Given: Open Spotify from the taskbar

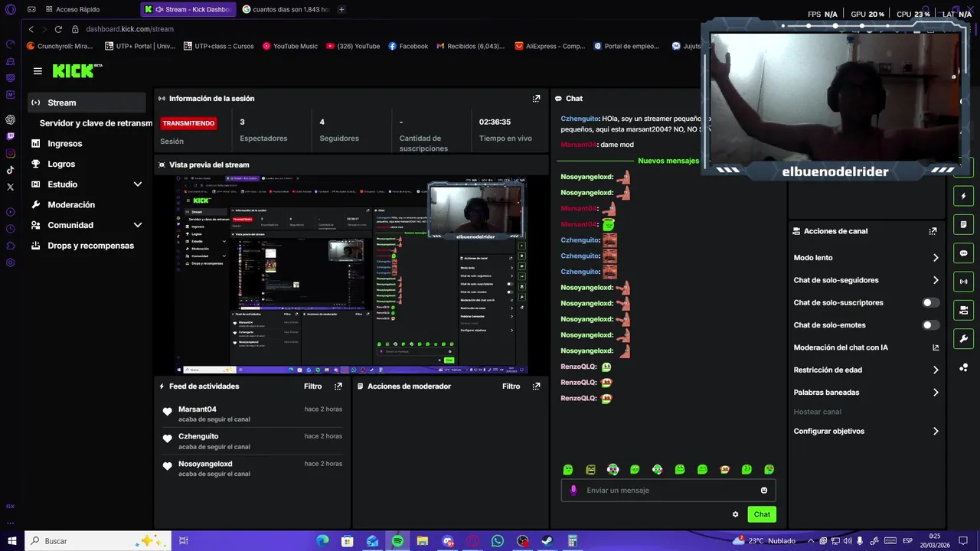Looking at the screenshot, I should pyautogui.click(x=397, y=541).
